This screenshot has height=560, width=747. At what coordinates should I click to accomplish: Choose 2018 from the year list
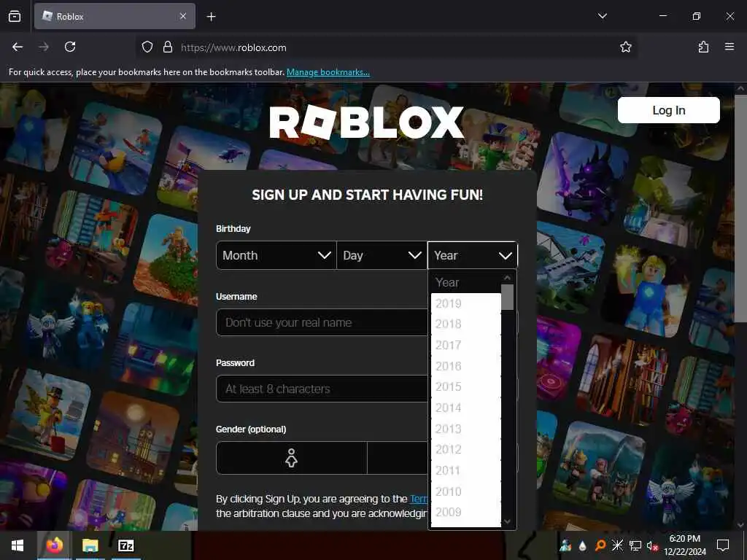click(466, 324)
